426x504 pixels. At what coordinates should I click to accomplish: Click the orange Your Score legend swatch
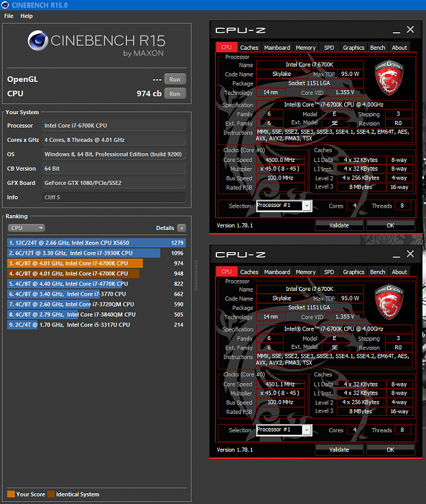tap(11, 494)
